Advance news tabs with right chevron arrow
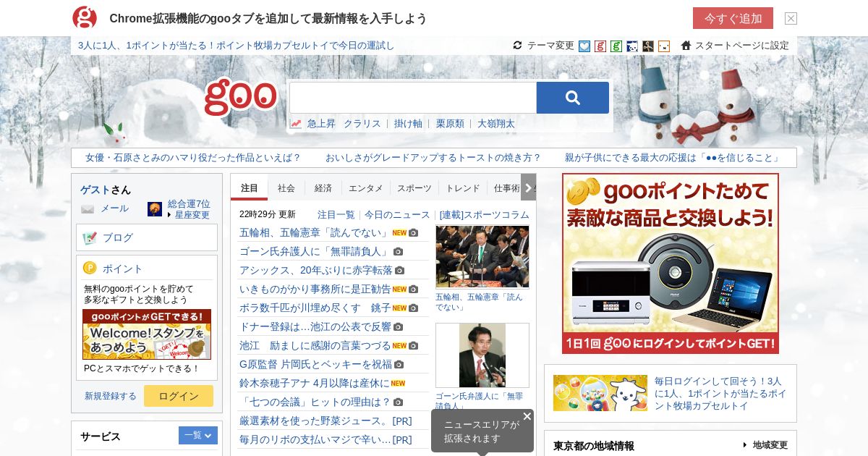Image resolution: width=868 pixels, height=456 pixels. click(528, 187)
